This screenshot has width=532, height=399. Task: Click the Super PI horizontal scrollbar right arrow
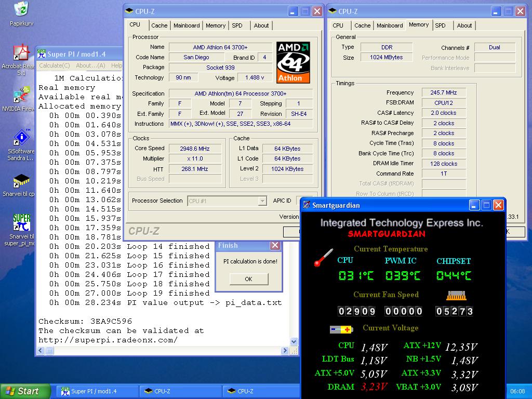tap(285, 351)
